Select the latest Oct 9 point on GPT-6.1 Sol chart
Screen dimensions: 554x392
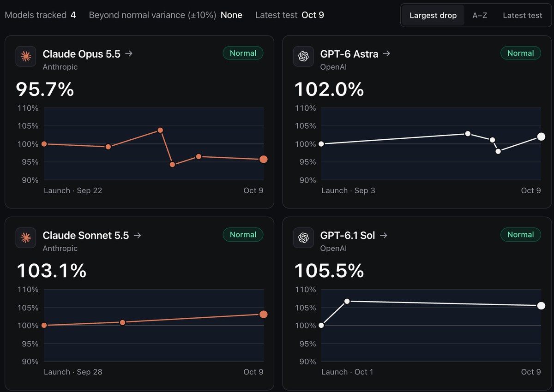[541, 306]
